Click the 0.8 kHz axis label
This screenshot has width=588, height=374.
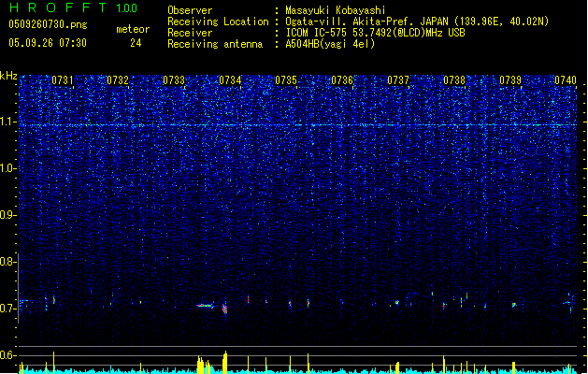(x=8, y=262)
